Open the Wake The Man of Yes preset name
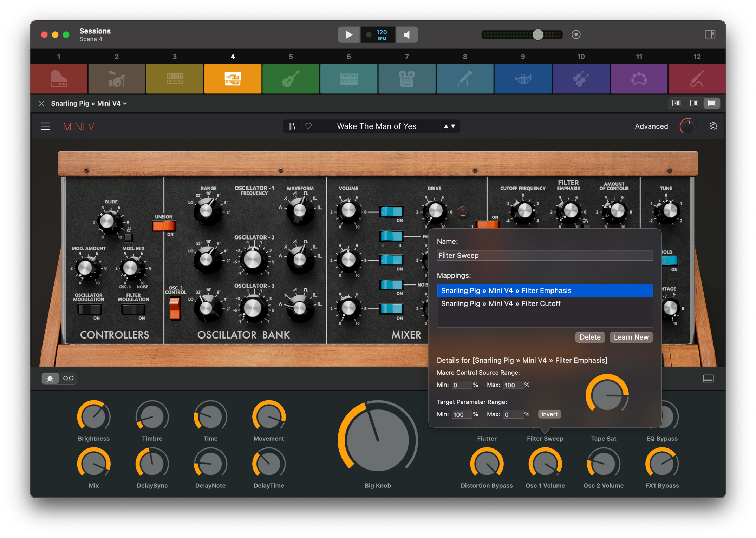This screenshot has height=538, width=756. click(377, 126)
